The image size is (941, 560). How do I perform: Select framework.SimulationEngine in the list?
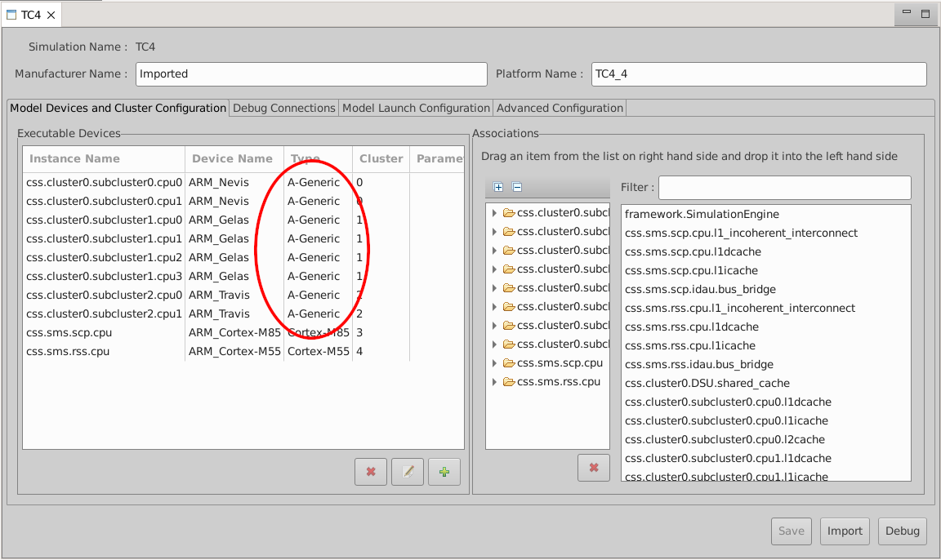click(702, 214)
